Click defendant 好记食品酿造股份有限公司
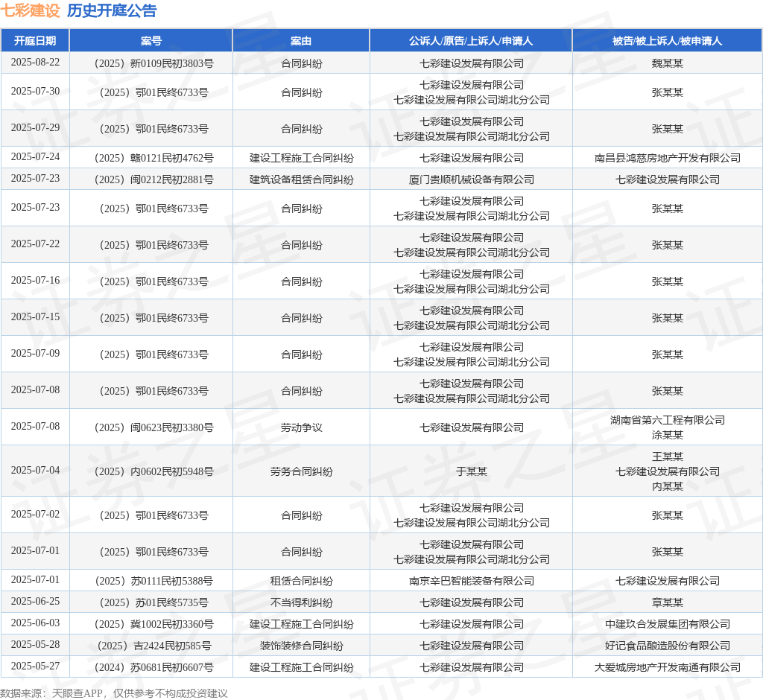763x700 pixels. point(667,646)
